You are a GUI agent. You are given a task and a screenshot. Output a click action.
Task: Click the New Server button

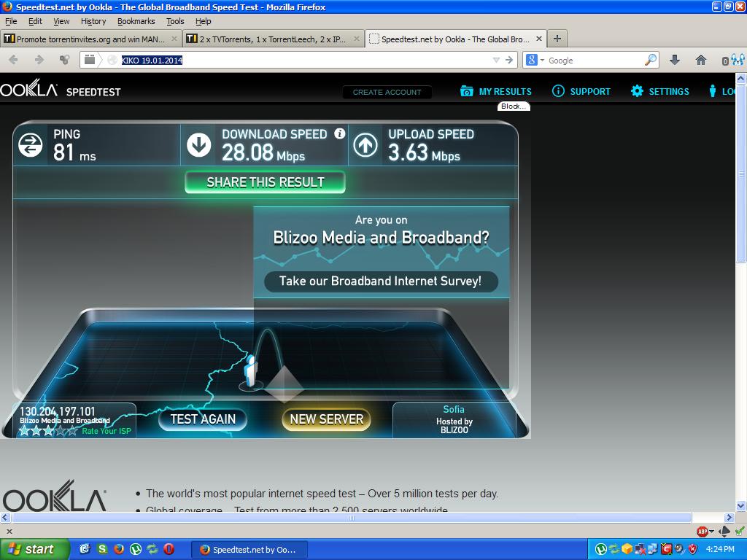tap(326, 419)
